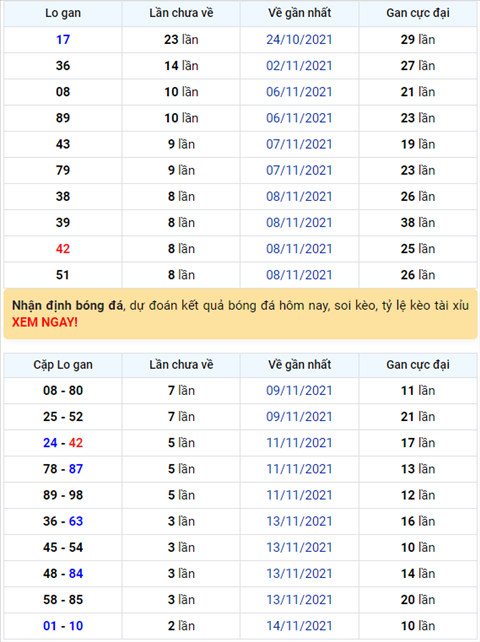Select pair 78 - 87
480x642 pixels.
tap(63, 469)
